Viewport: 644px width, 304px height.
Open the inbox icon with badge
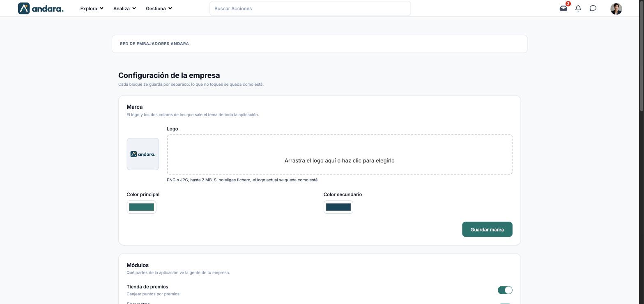[x=563, y=8]
